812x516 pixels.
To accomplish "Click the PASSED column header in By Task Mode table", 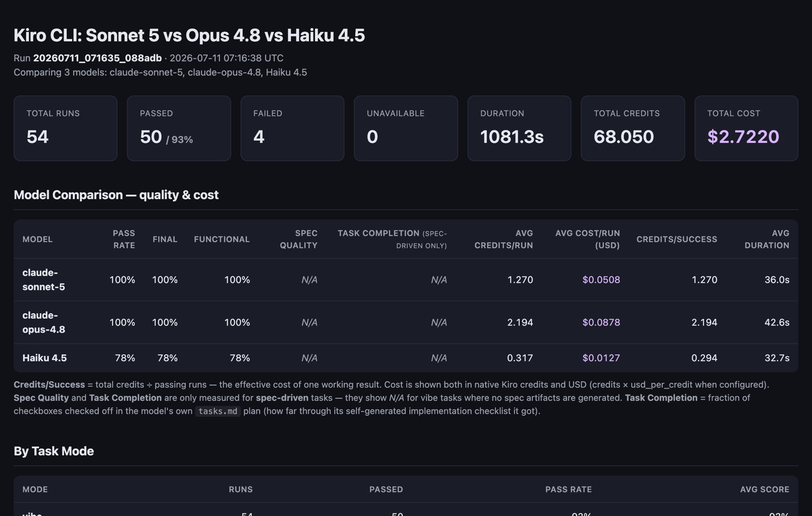I will (x=386, y=490).
